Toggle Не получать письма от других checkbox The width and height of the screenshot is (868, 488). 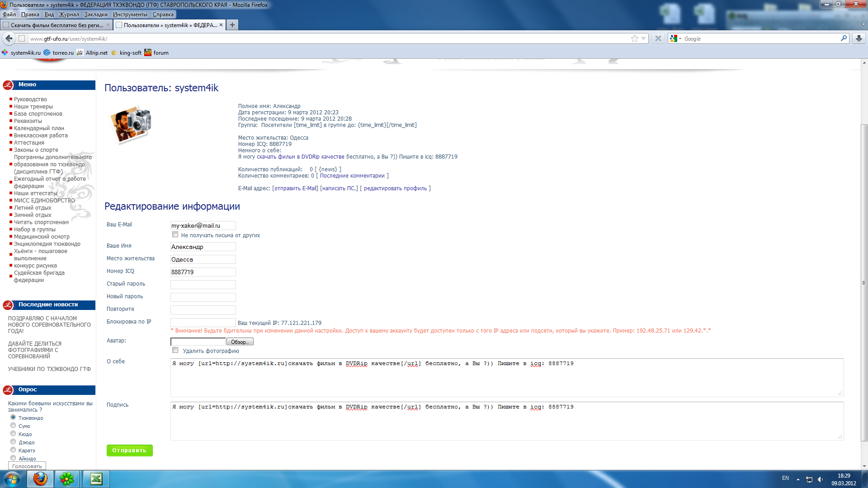click(x=175, y=235)
